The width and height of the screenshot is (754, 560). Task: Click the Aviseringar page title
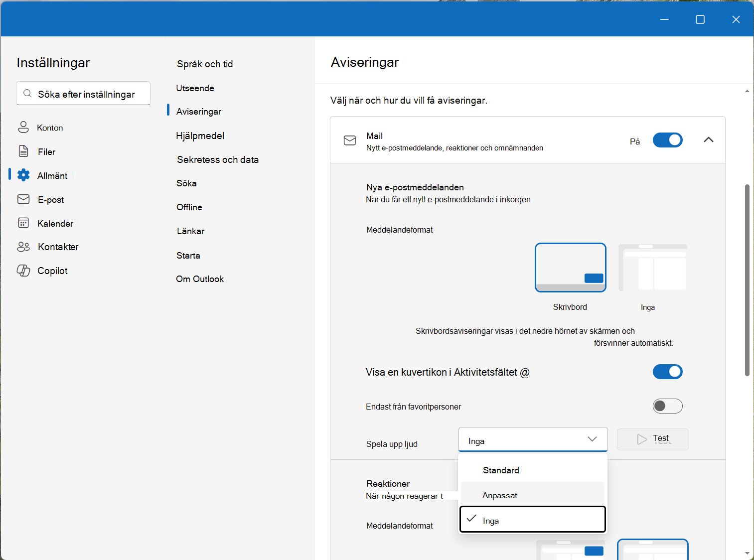[365, 62]
